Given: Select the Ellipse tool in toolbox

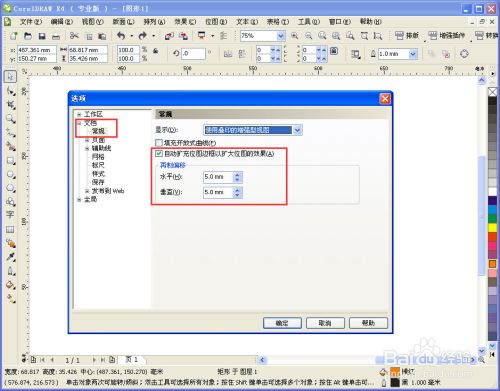Looking at the screenshot, I should point(10,175).
